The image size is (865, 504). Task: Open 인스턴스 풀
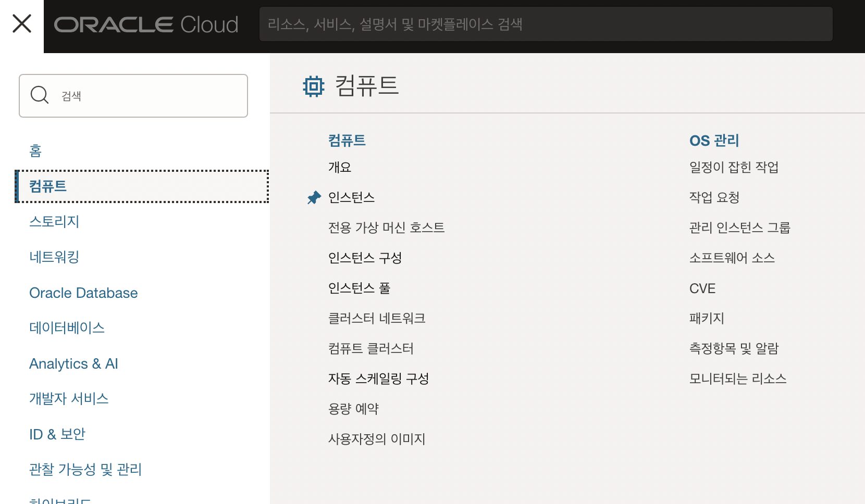pos(359,288)
